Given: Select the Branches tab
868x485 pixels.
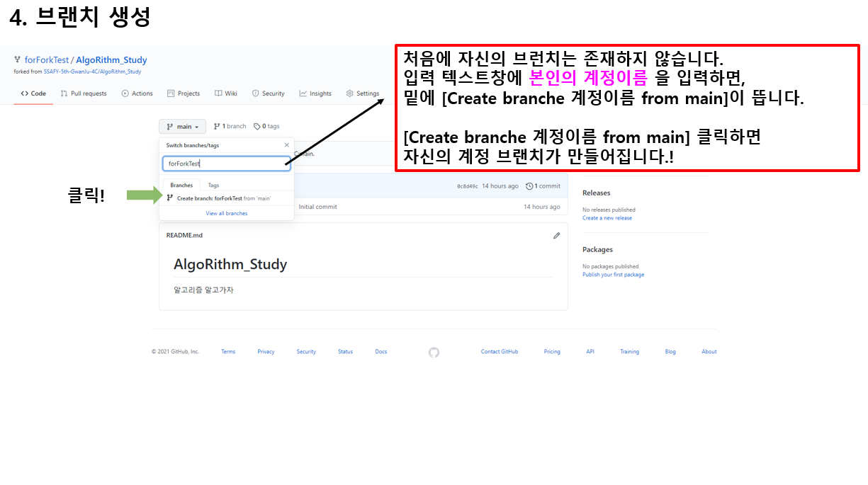Looking at the screenshot, I should tap(181, 184).
